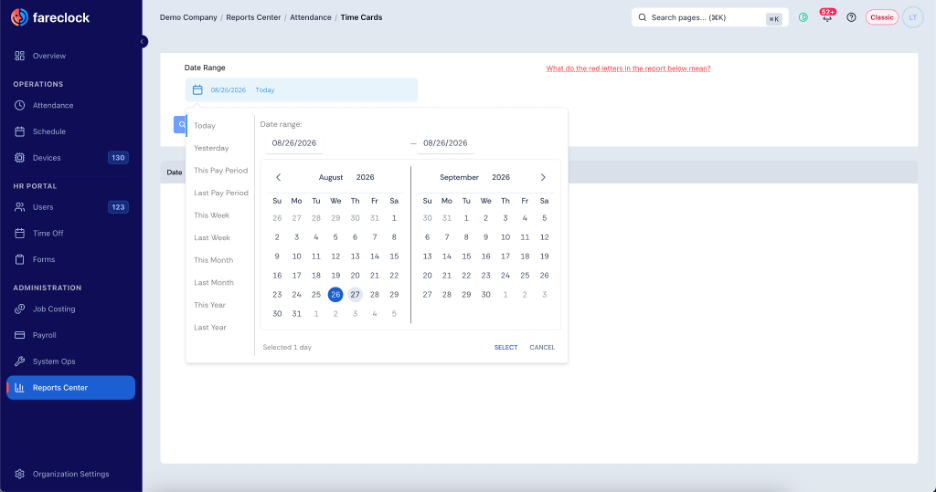
Task: Toggle the Classic view switch
Action: [882, 17]
